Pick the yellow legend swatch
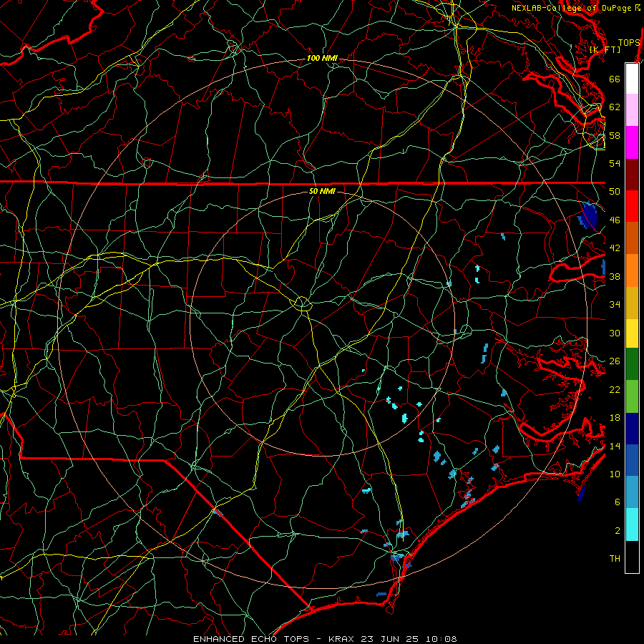Image resolution: width=644 pixels, height=644 pixels. 632,333
